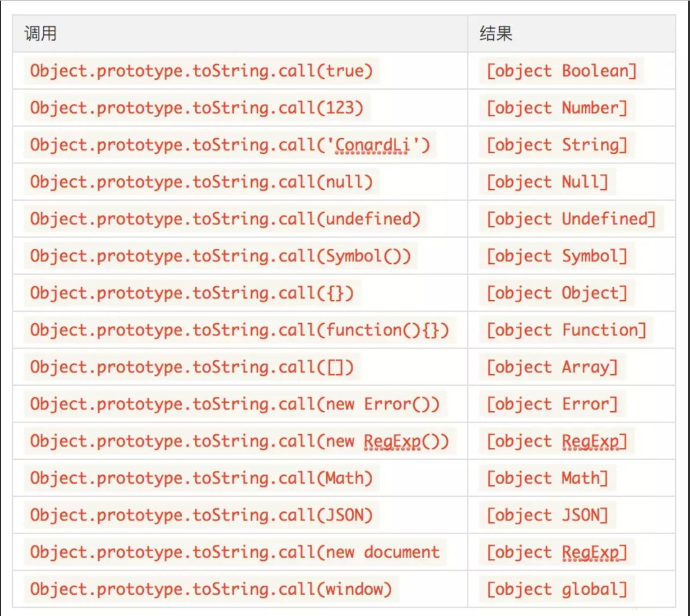Click the call({}) code cell
The height and width of the screenshot is (616, 690).
pos(192,293)
